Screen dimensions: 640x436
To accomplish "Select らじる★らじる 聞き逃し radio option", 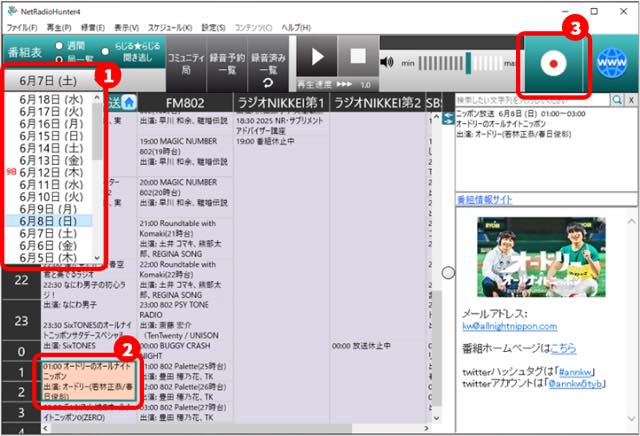I will [x=105, y=51].
